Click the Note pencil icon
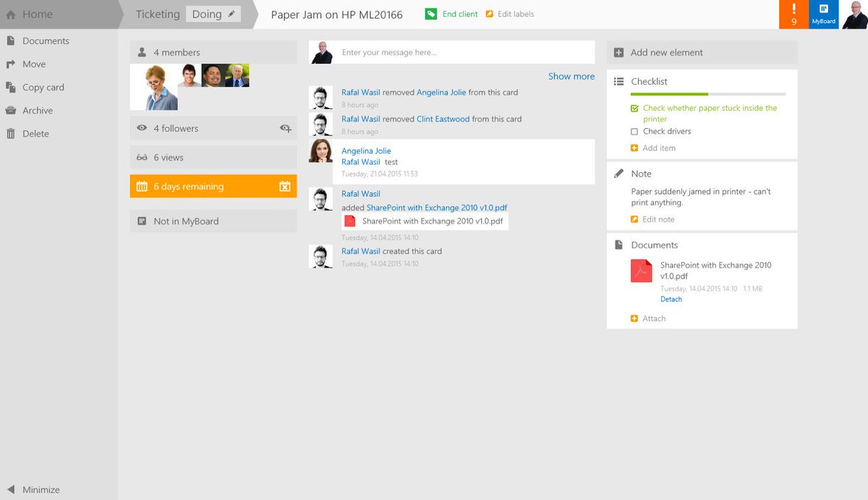 tap(618, 174)
